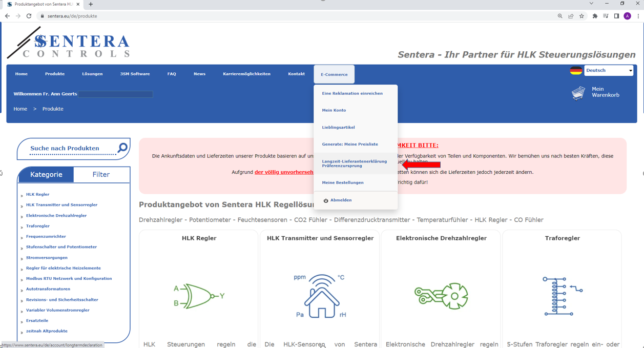Click the site lock icon
Screen dimensions: 644x348
click(43, 16)
